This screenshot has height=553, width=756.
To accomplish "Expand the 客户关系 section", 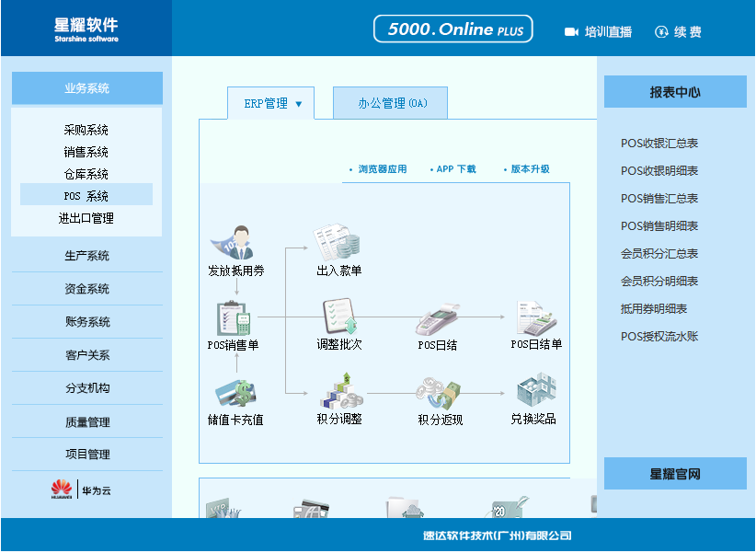I will 87,356.
